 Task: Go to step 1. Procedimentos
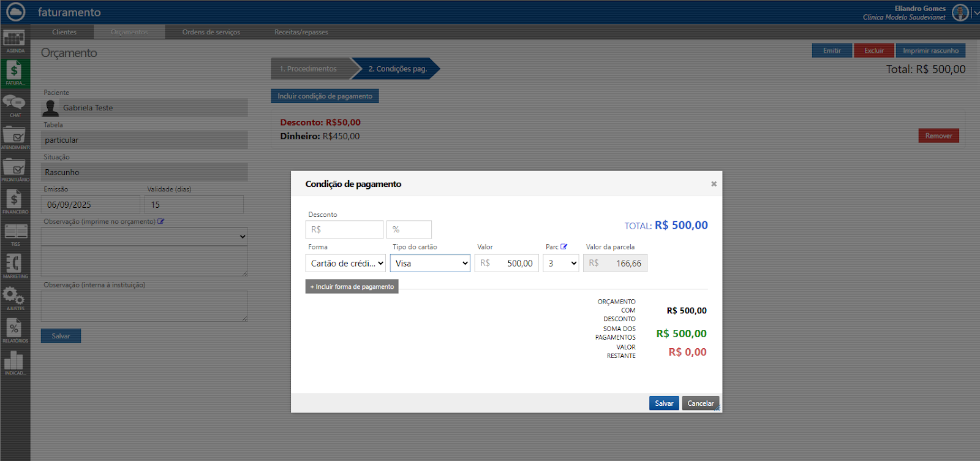[x=312, y=69]
